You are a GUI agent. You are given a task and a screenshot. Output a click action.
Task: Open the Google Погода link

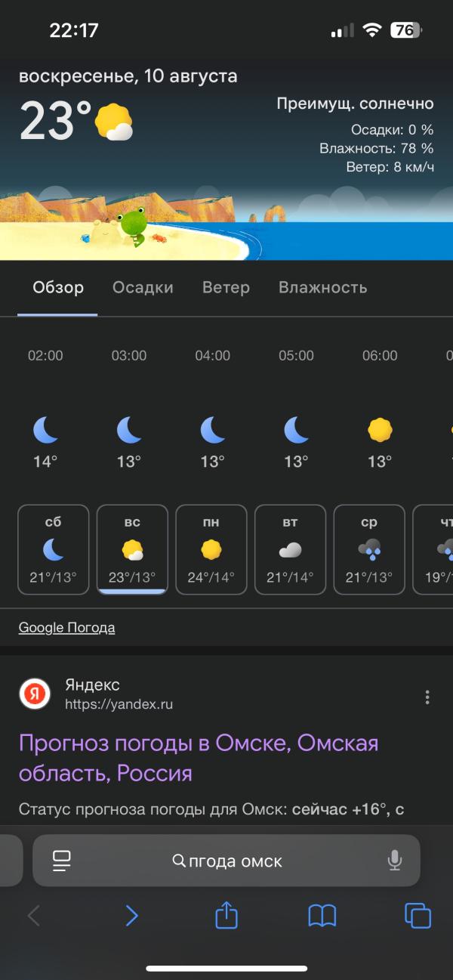point(66,627)
